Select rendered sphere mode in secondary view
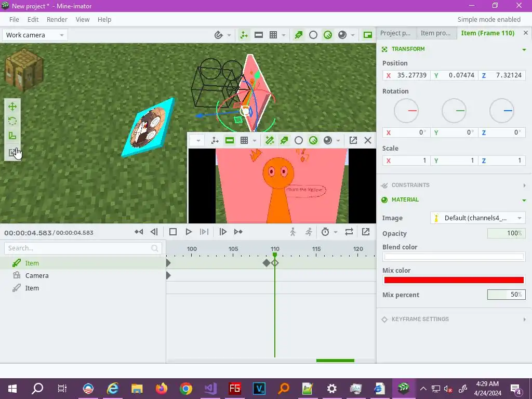The height and width of the screenshot is (399, 532). point(328,140)
